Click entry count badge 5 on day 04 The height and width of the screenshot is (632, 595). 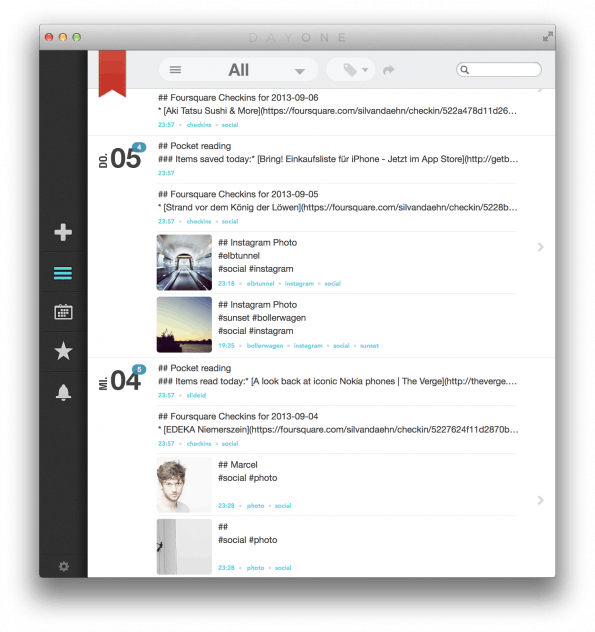click(139, 369)
